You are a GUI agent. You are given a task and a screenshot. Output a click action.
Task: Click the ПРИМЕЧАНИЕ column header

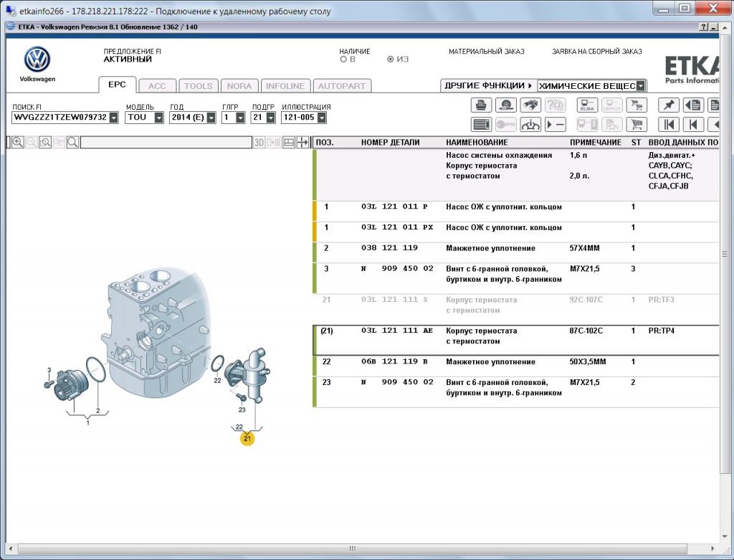click(x=596, y=143)
